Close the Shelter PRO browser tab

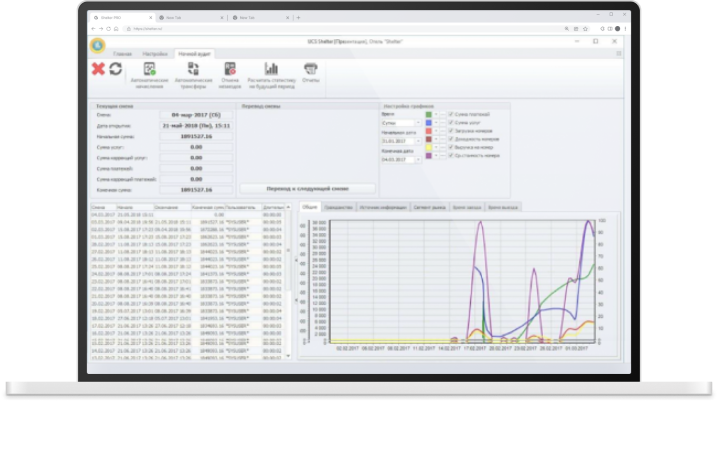tap(151, 17)
